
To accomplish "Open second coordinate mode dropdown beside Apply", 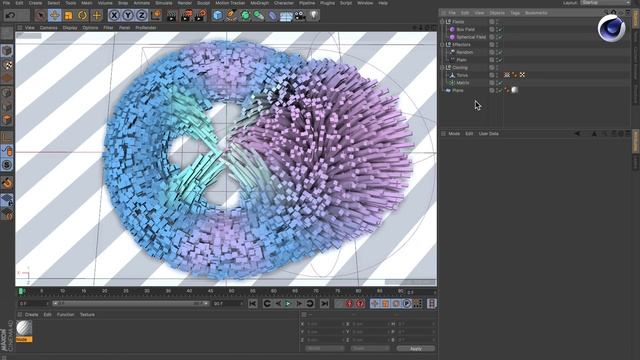I will pos(370,349).
